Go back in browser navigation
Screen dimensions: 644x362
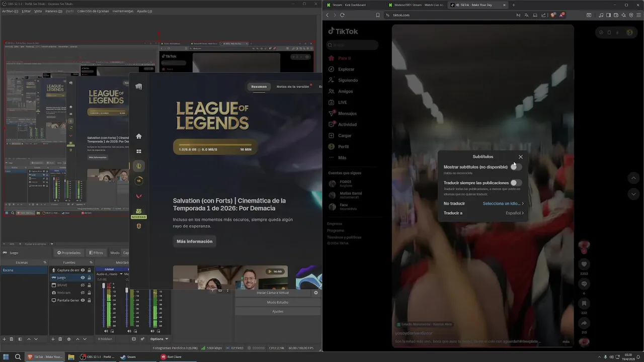point(327,15)
